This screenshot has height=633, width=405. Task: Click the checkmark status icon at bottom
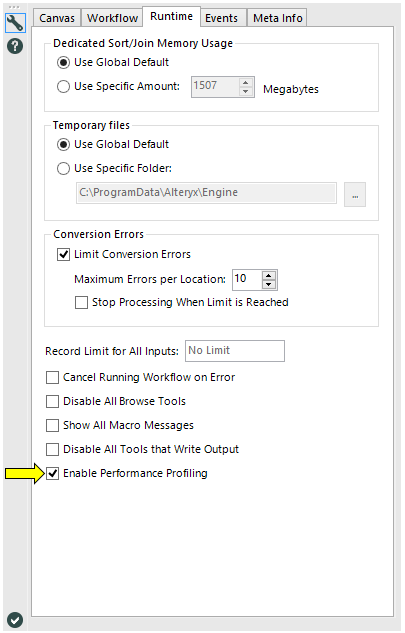[15, 620]
